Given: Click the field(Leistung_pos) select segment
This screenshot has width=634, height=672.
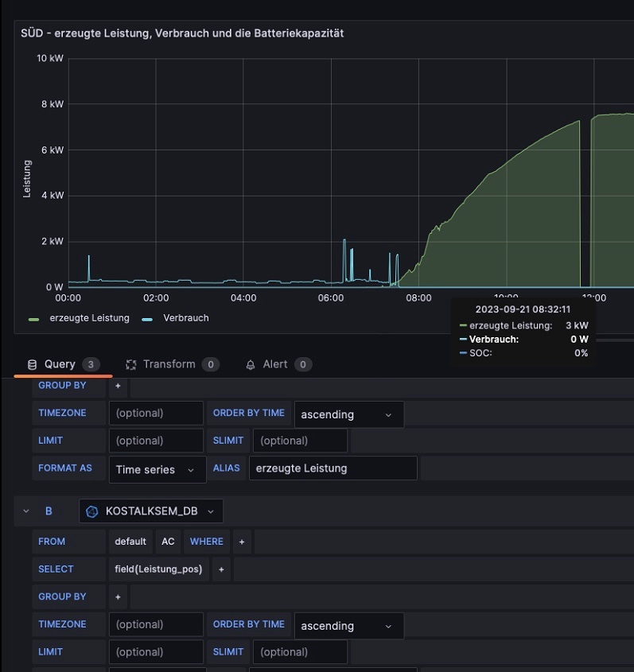Looking at the screenshot, I should (x=159, y=569).
